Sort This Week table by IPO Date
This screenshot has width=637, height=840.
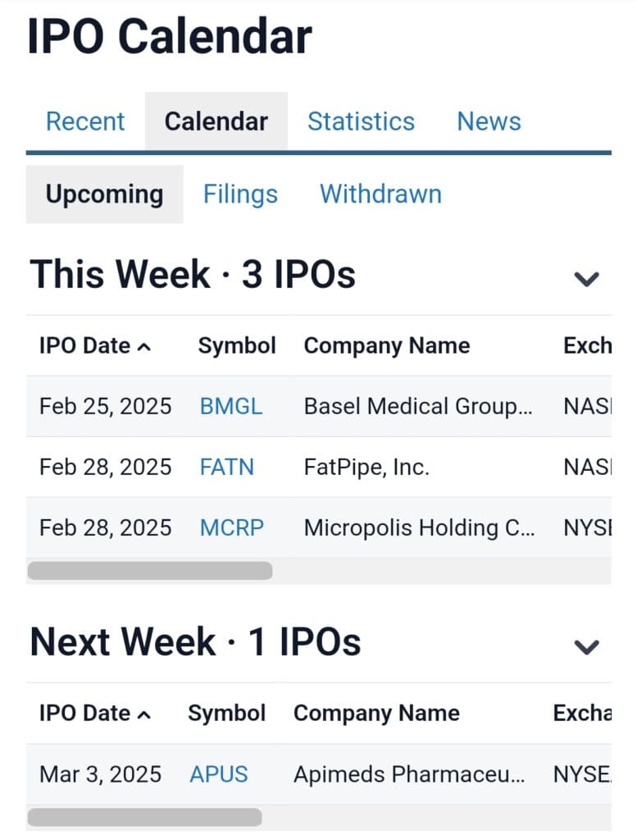click(94, 345)
